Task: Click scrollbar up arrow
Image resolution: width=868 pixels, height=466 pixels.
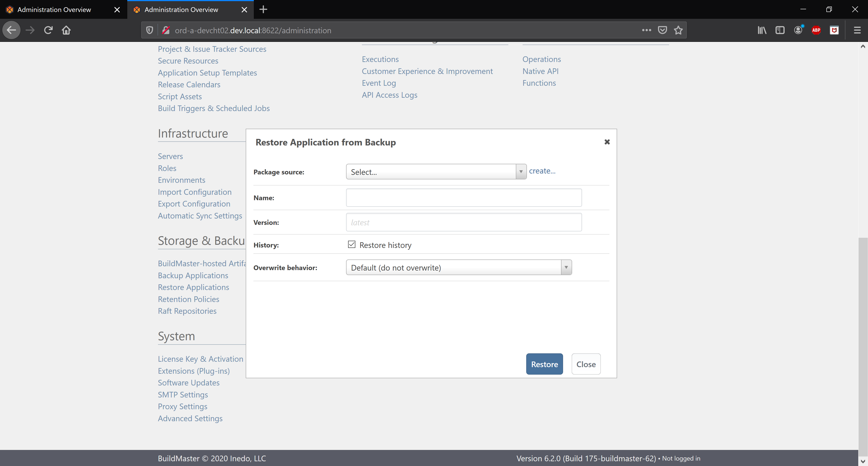Action: click(863, 47)
